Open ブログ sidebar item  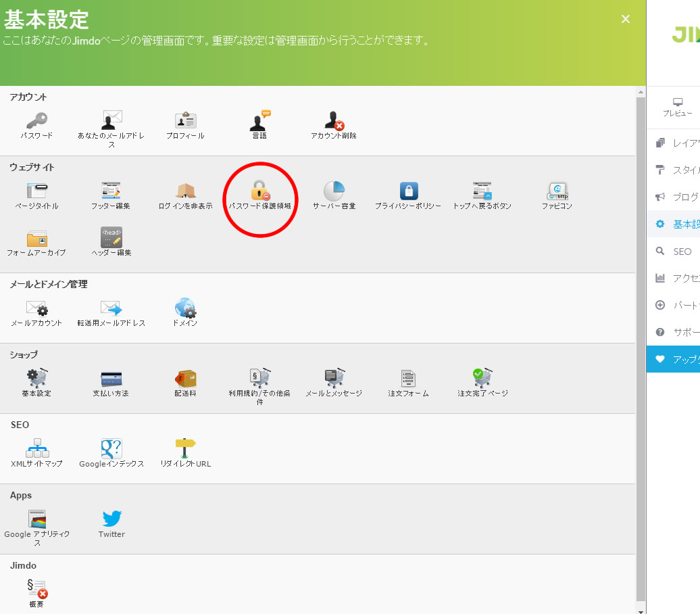pyautogui.click(x=673, y=197)
